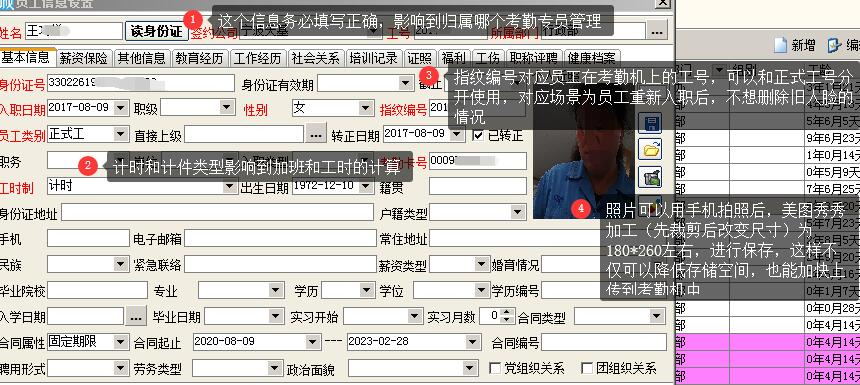Click the 读身份证 button
Image resolution: width=860 pixels, height=385 pixels.
pyautogui.click(x=156, y=31)
